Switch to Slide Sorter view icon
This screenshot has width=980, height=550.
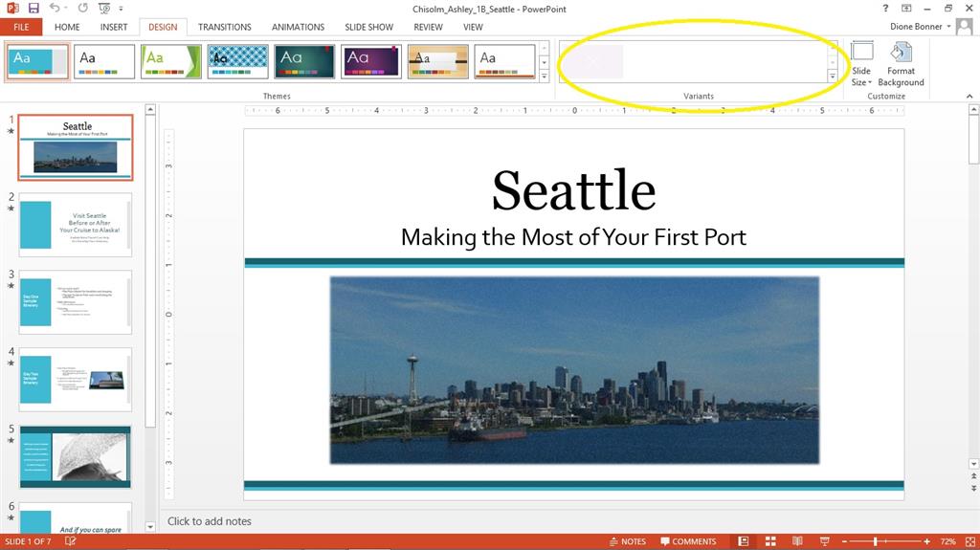(770, 541)
